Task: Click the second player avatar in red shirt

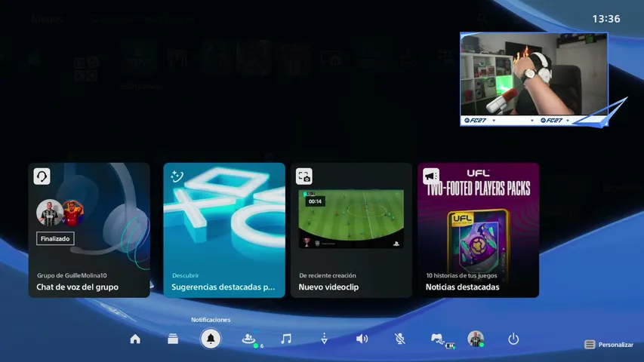Action: point(73,213)
